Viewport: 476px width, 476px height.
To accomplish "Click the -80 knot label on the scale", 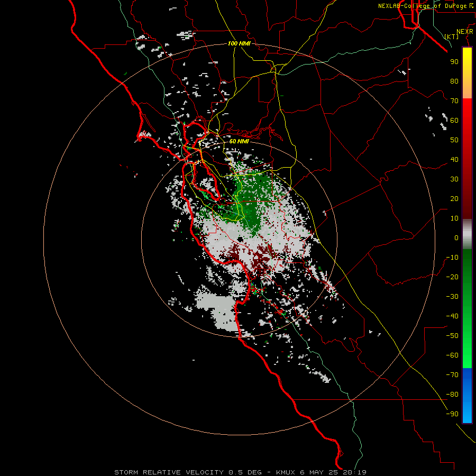I will (452, 395).
